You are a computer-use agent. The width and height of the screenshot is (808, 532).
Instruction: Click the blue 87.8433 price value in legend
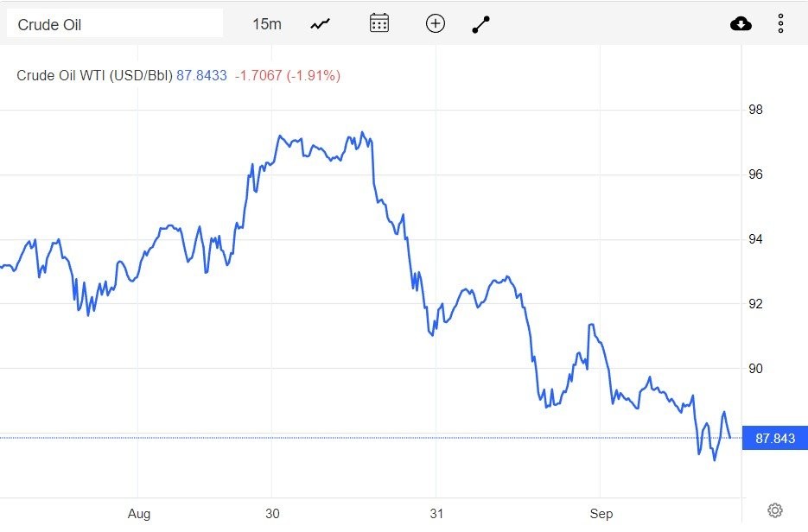(x=201, y=76)
